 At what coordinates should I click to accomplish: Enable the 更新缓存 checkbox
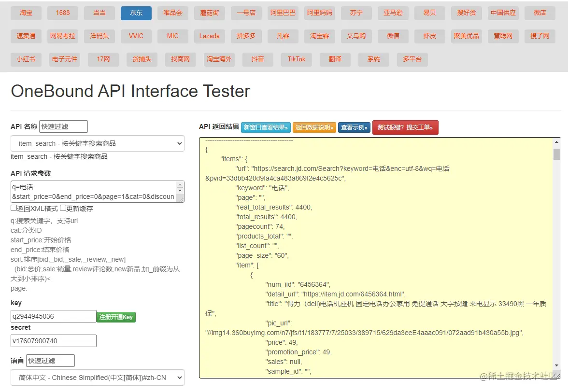tap(63, 209)
